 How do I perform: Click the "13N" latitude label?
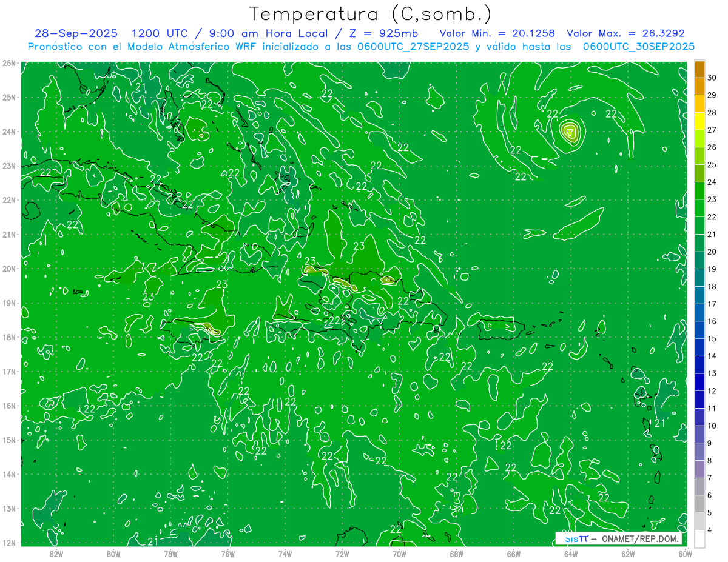(9, 508)
